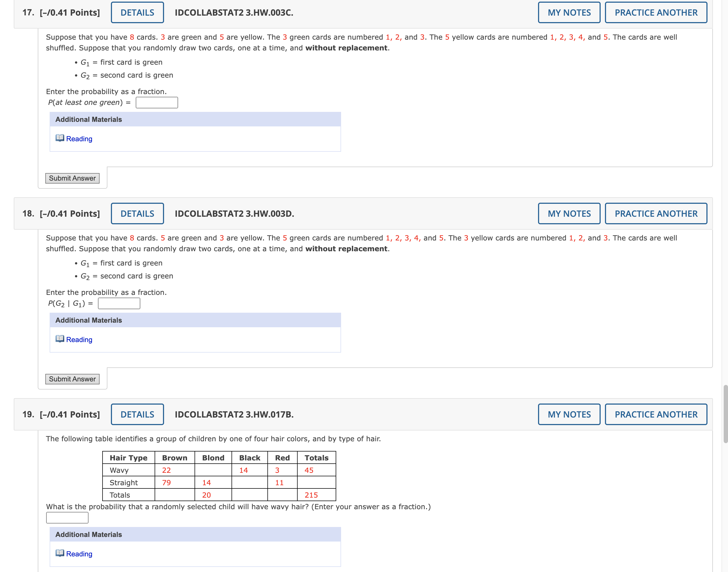Viewport: 728px width, 572px height.
Task: Click Reading book icon in question 19
Action: click(x=60, y=553)
